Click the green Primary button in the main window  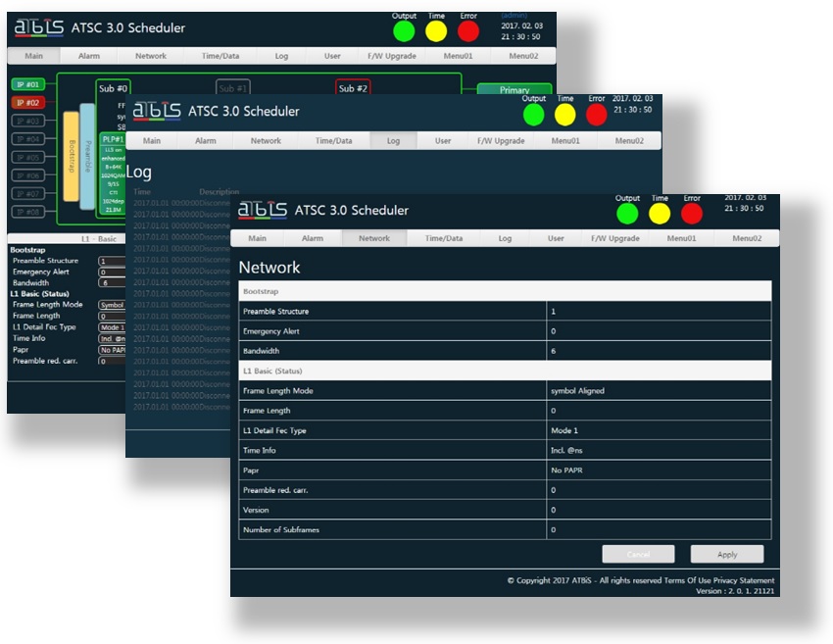click(x=514, y=89)
